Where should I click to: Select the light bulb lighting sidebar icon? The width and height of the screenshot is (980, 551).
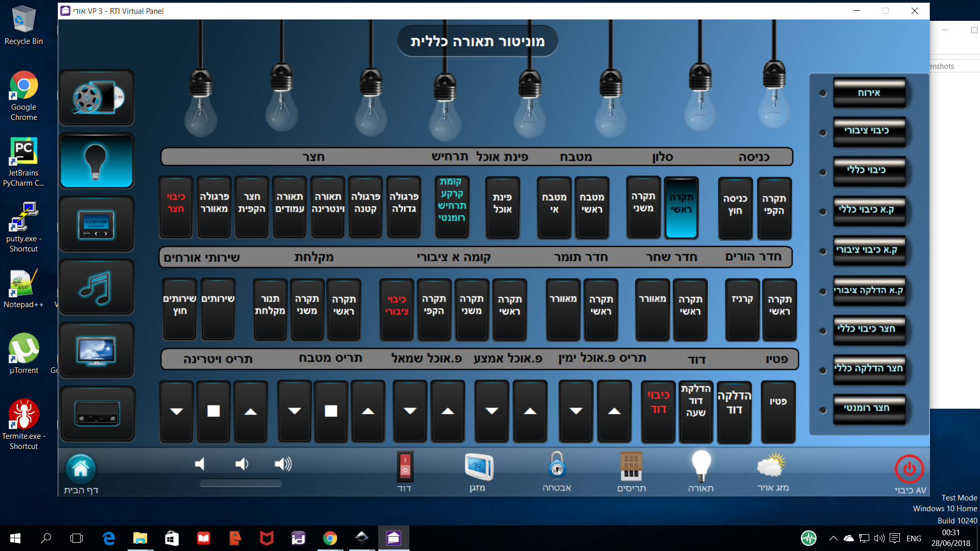97,161
